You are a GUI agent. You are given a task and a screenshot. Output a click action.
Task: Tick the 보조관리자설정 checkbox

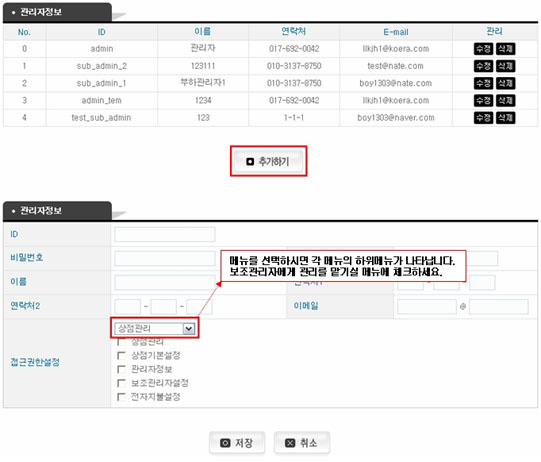tap(121, 383)
